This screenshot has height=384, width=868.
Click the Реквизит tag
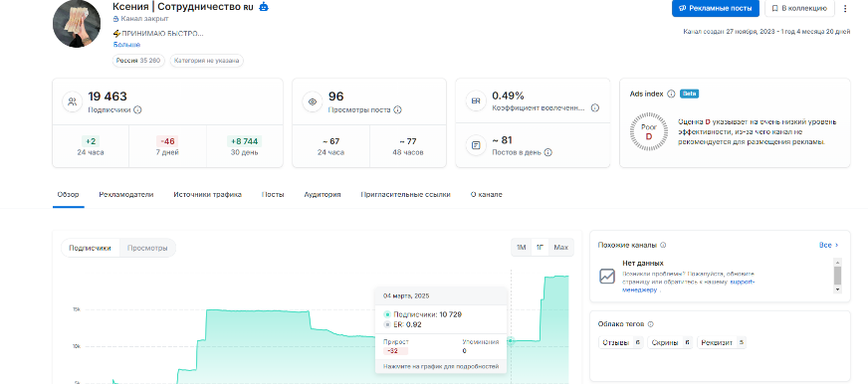coord(722,343)
